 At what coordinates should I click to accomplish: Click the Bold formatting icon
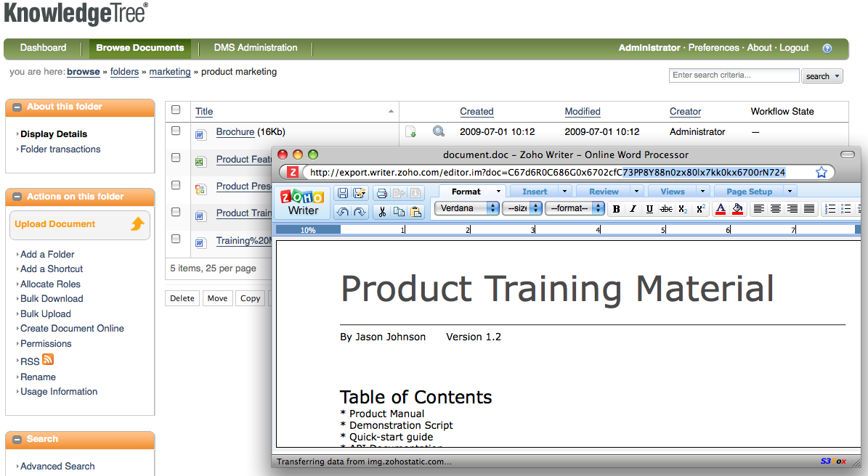click(x=617, y=209)
